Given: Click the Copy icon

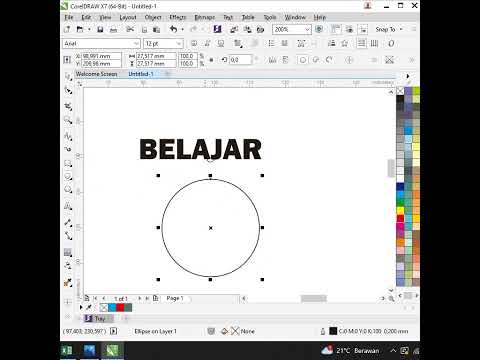Looking at the screenshot, I should click(x=144, y=29).
